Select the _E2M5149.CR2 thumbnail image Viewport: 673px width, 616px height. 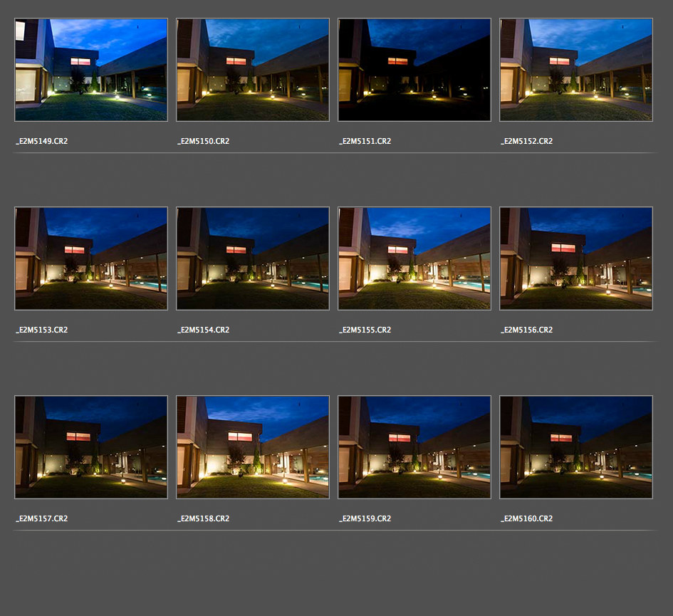pyautogui.click(x=91, y=70)
